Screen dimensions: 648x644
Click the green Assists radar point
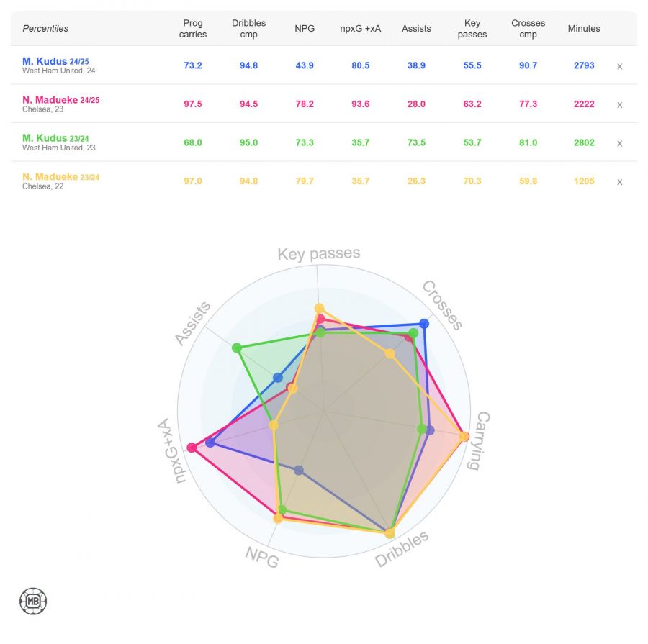tap(237, 348)
